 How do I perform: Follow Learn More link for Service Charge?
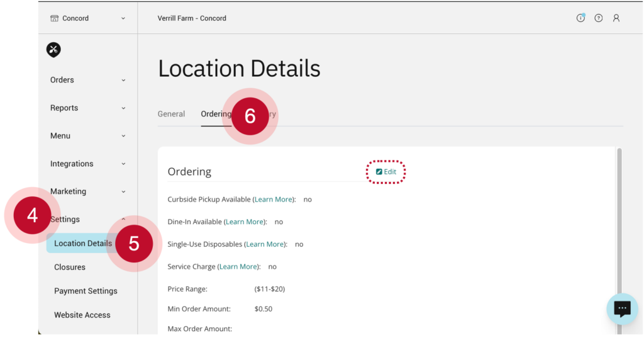[238, 267]
